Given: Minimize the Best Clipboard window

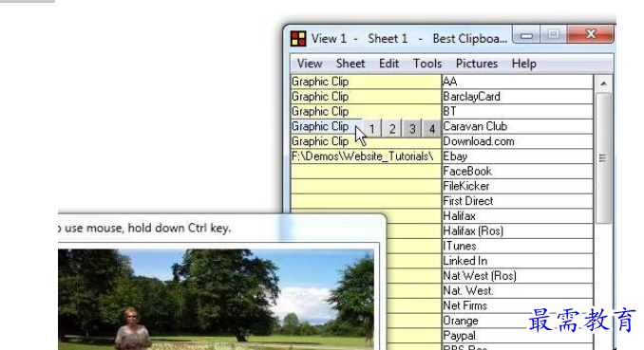Looking at the screenshot, I should (526, 34).
